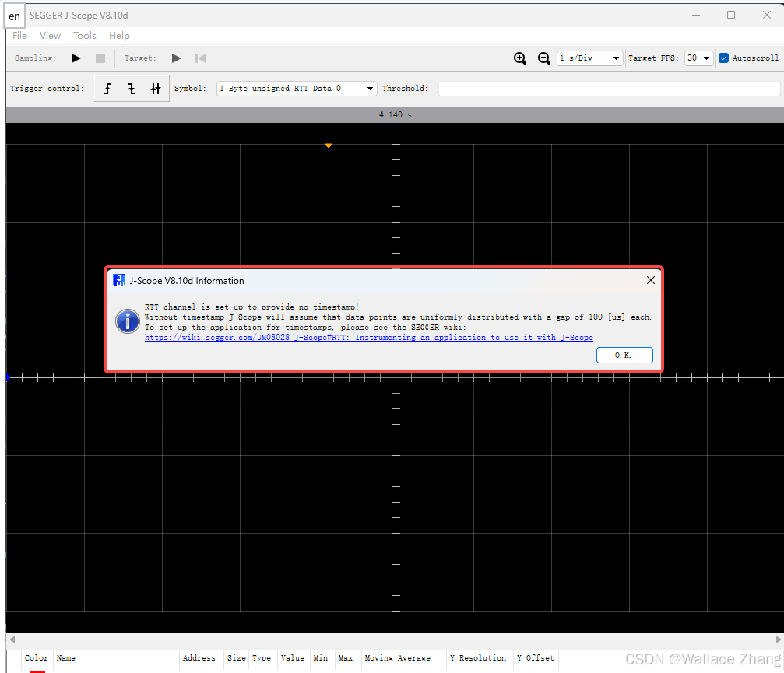Select falling edge trigger icon
Viewport: 784px width, 673px height.
[132, 89]
